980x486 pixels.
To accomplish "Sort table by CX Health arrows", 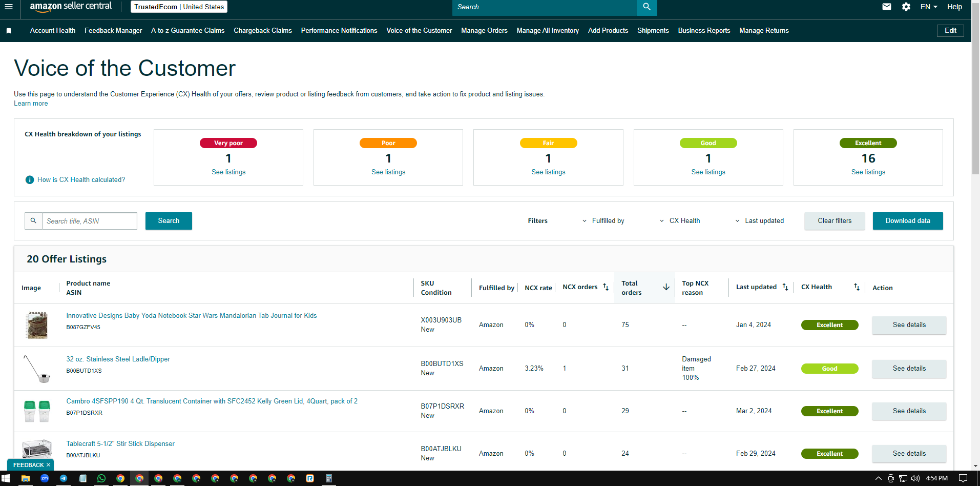I will (857, 287).
